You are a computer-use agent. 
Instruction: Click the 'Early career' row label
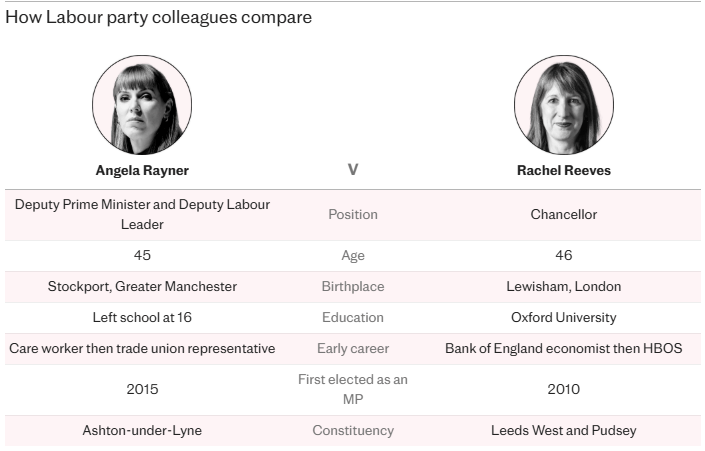click(353, 348)
